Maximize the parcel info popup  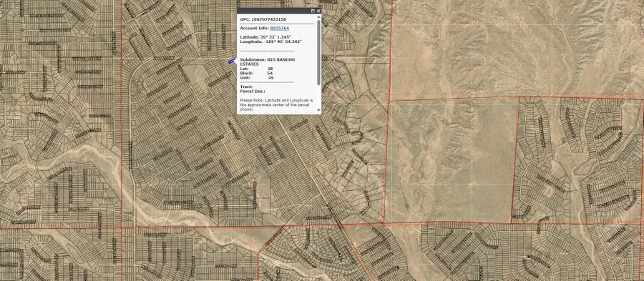click(313, 11)
